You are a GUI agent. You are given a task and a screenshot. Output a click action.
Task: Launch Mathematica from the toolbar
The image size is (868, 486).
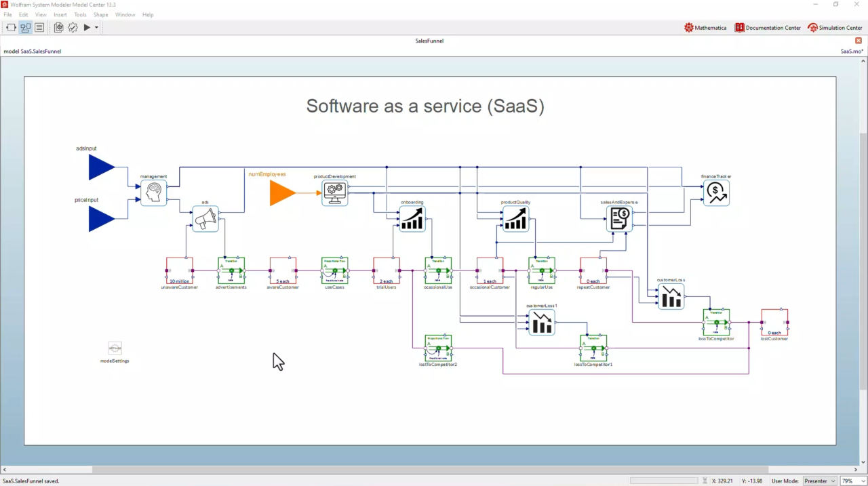pyautogui.click(x=705, y=28)
